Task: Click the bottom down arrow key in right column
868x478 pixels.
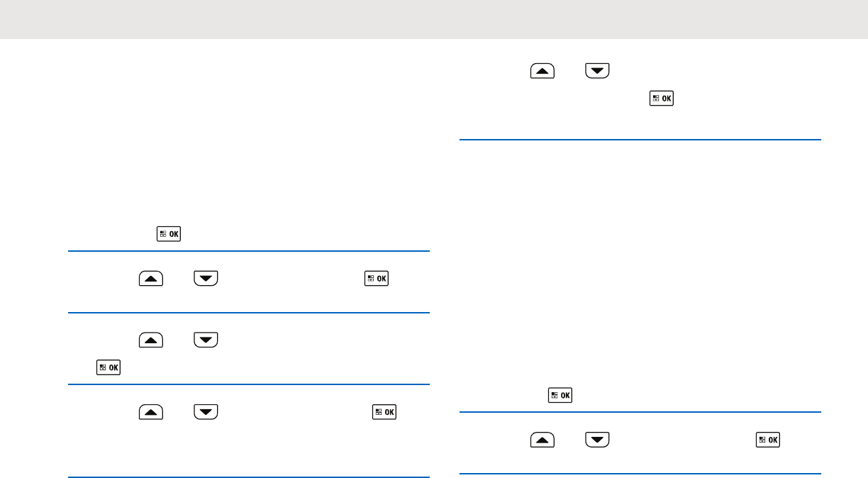Action: [x=597, y=440]
